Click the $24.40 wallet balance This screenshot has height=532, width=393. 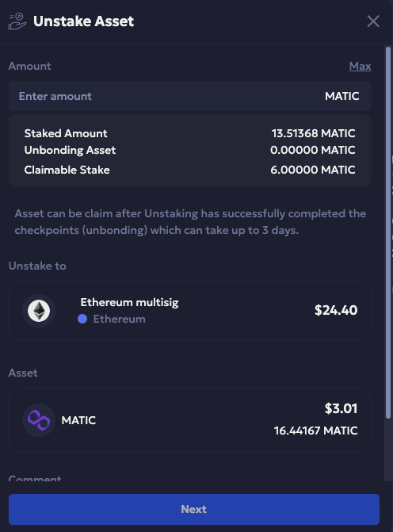[x=336, y=310]
